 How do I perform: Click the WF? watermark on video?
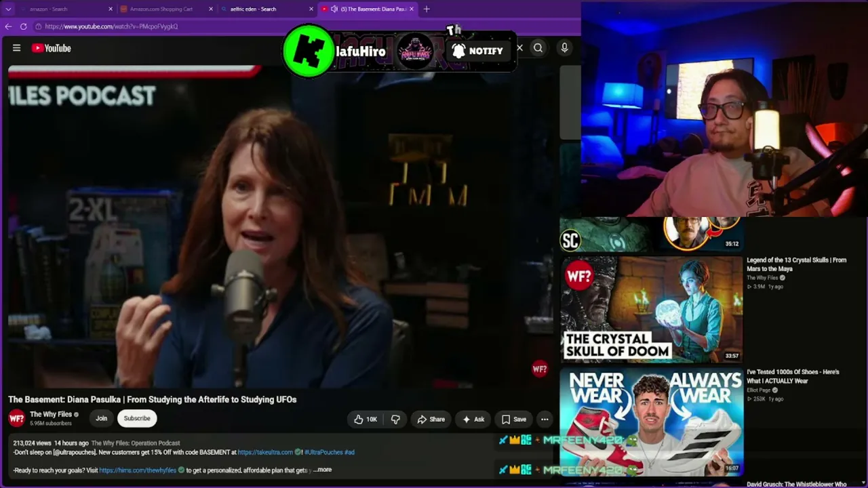pyautogui.click(x=540, y=369)
